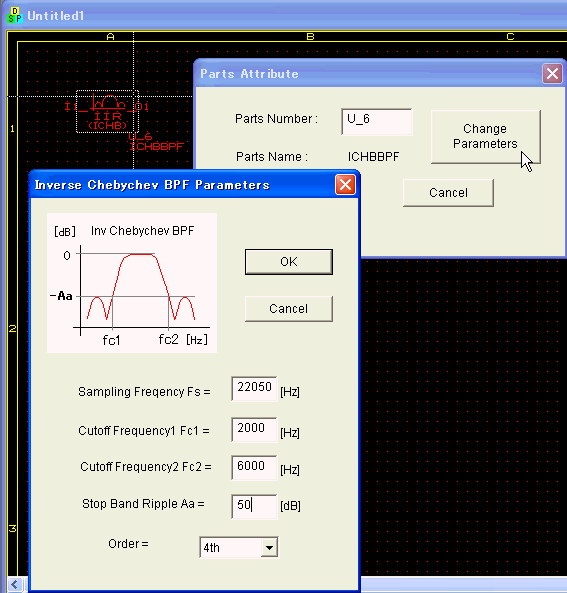The height and width of the screenshot is (593, 567).
Task: Click the DSP application icon in title bar
Action: [15, 16]
